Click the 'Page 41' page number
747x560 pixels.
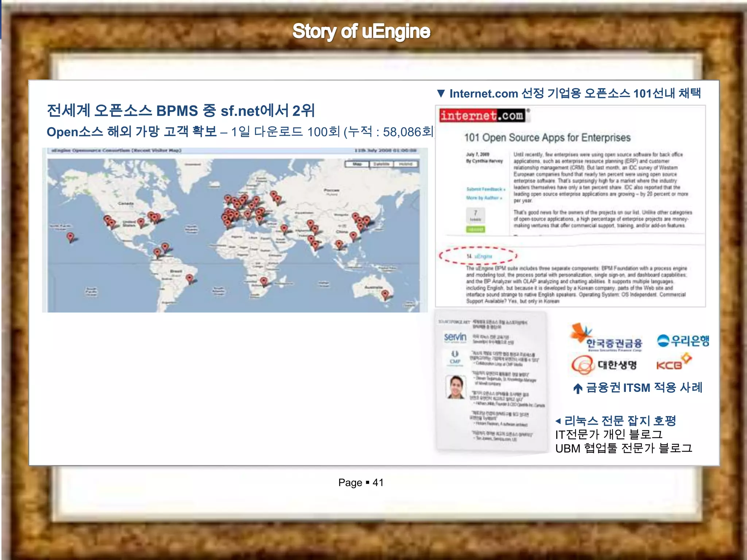pyautogui.click(x=361, y=483)
